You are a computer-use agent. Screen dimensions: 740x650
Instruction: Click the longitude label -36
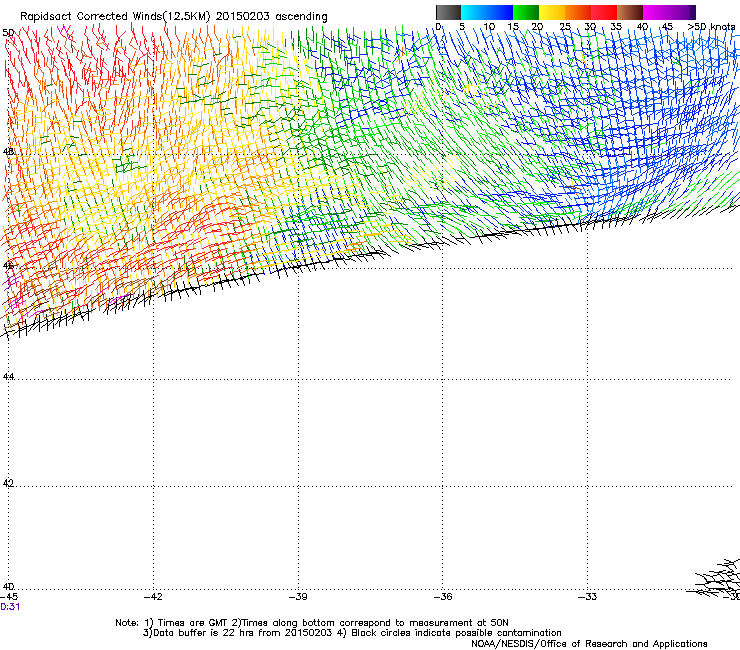coord(443,597)
